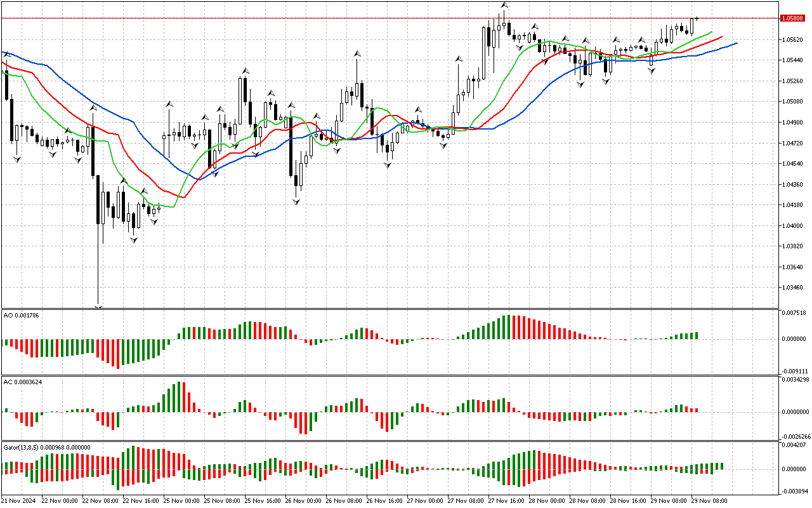
Task: Click the 1.05620 price scale label
Action: point(794,39)
